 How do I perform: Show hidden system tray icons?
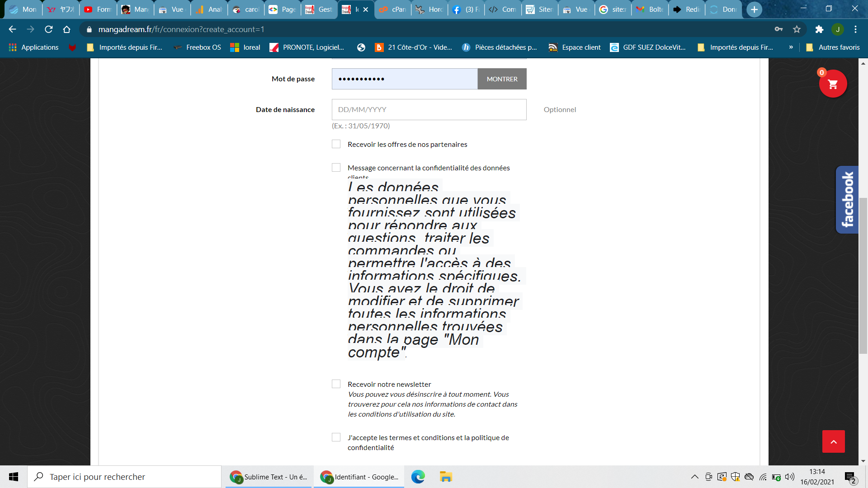tap(695, 477)
